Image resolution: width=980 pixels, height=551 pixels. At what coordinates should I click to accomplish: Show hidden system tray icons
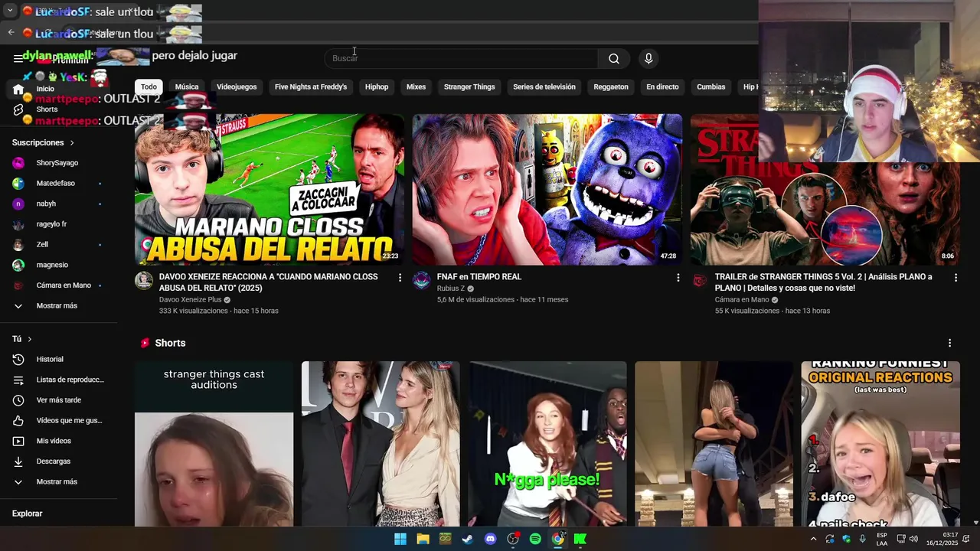coord(813,539)
